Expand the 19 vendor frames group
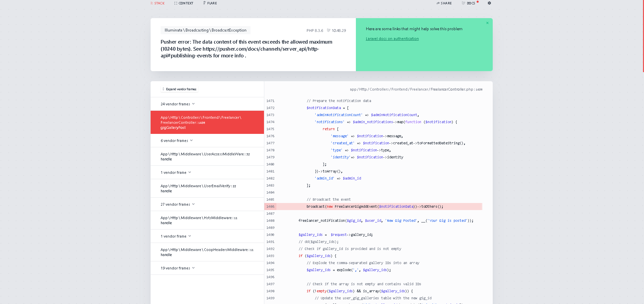The height and width of the screenshot is (304, 644). [177, 268]
